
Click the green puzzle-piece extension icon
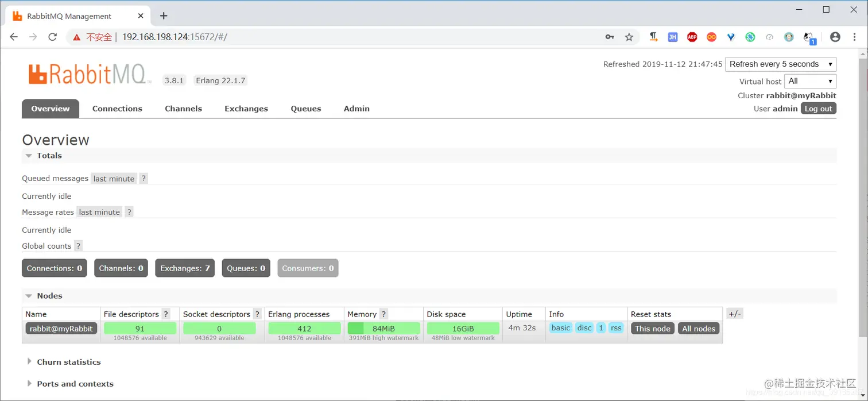click(750, 37)
